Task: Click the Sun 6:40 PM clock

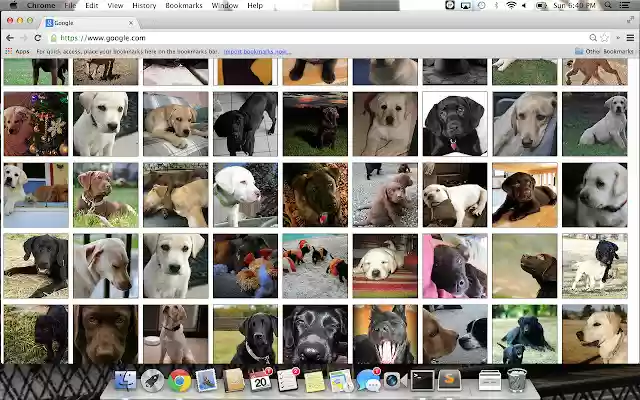Action: (574, 5)
